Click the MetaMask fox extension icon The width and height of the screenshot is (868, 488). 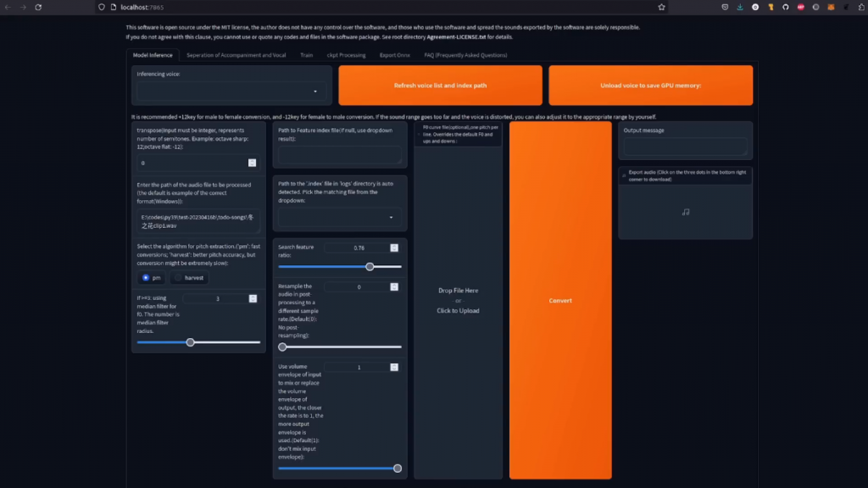tap(831, 7)
